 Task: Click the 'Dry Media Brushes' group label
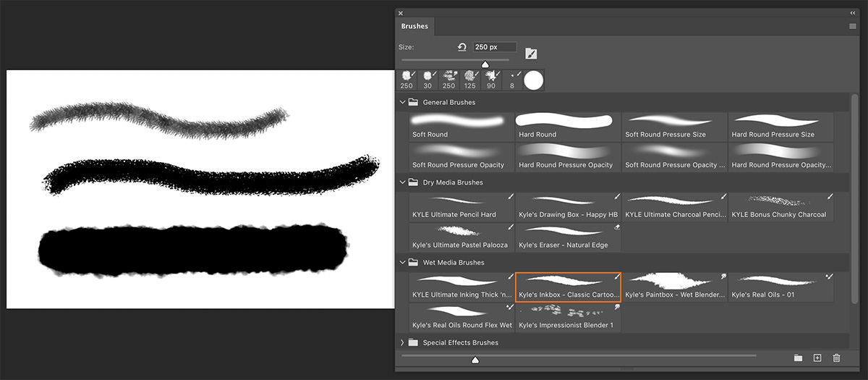[x=453, y=182]
